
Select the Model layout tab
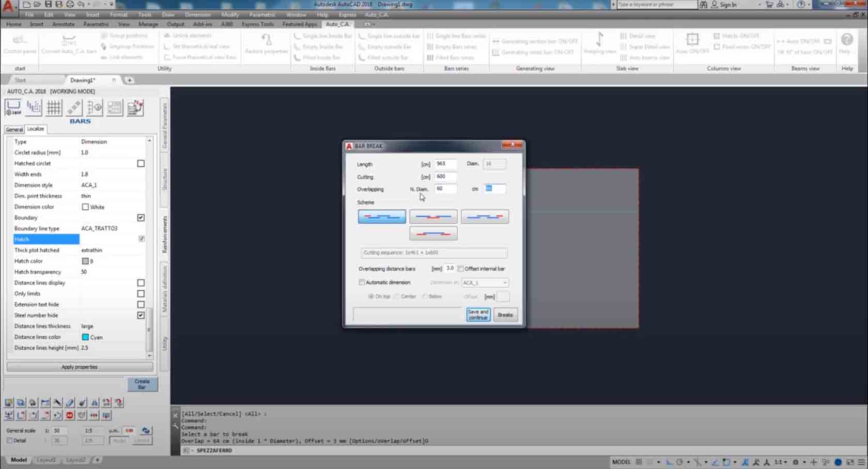[x=19, y=460]
